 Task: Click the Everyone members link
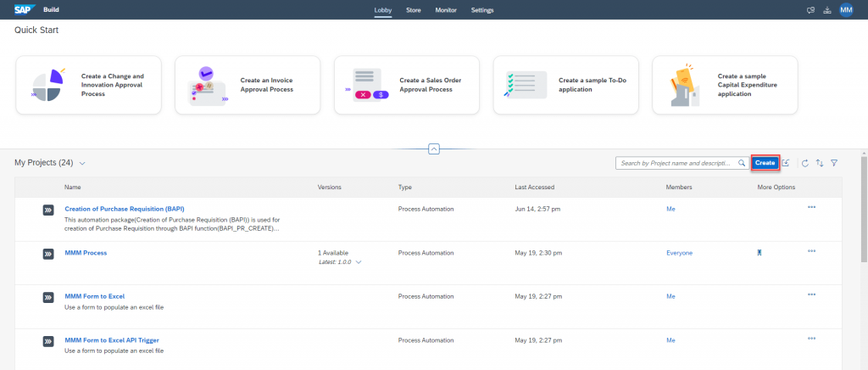[x=679, y=253]
